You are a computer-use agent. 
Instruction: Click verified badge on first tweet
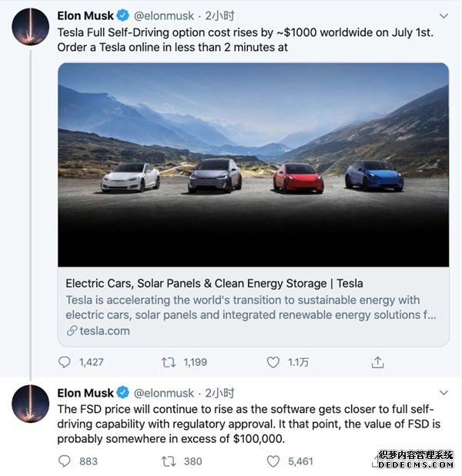pyautogui.click(x=123, y=15)
